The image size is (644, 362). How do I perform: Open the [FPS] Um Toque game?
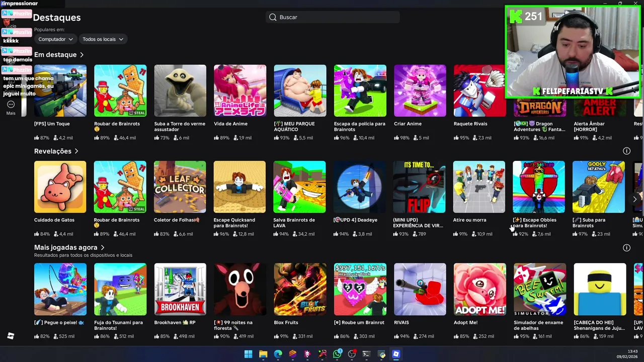tap(60, 90)
